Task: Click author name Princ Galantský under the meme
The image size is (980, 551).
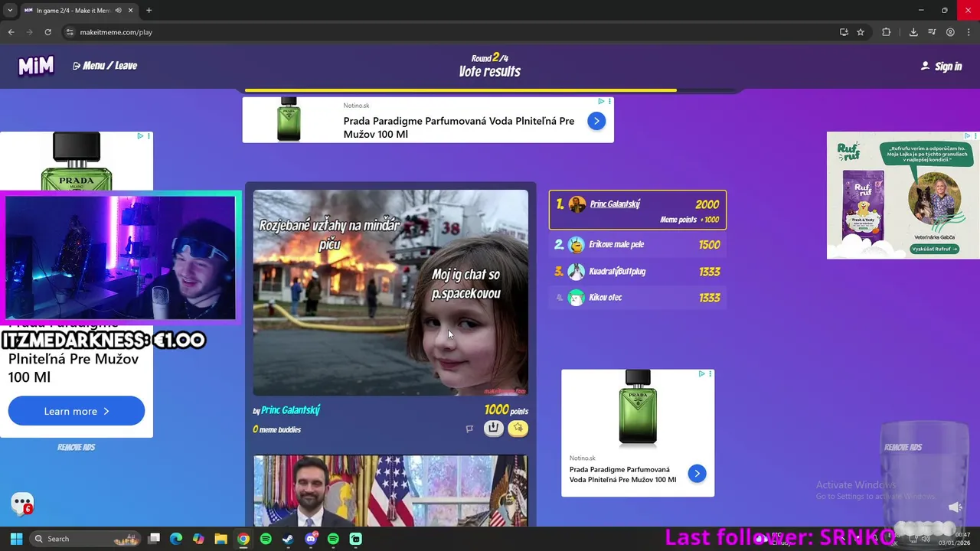Action: tap(290, 410)
